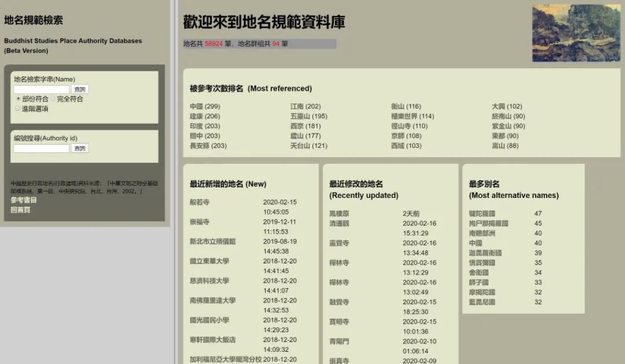Viewport: 625px width, 364px height.
Task: Open 新北市立殯儀館 new place entry
Action: tap(212, 241)
